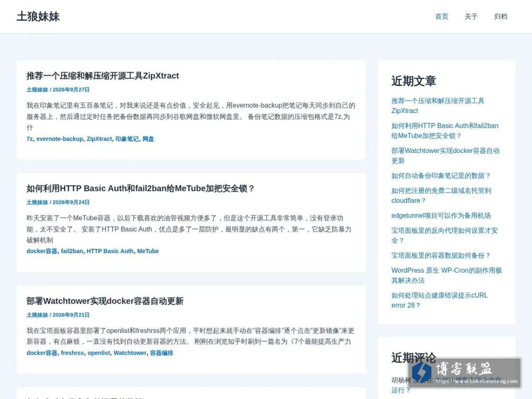
Task: Select the 7z tag
Action: [x=29, y=139]
